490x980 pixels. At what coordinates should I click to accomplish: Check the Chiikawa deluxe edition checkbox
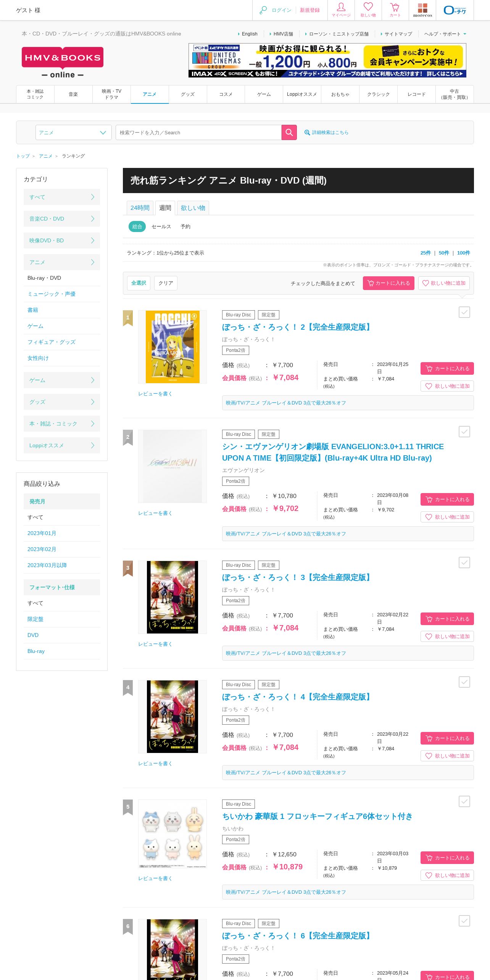click(x=464, y=801)
